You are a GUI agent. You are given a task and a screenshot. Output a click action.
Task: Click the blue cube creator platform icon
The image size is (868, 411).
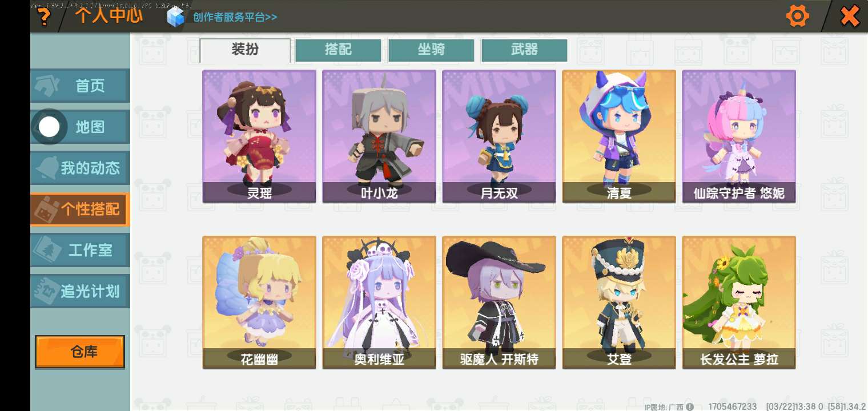[176, 17]
